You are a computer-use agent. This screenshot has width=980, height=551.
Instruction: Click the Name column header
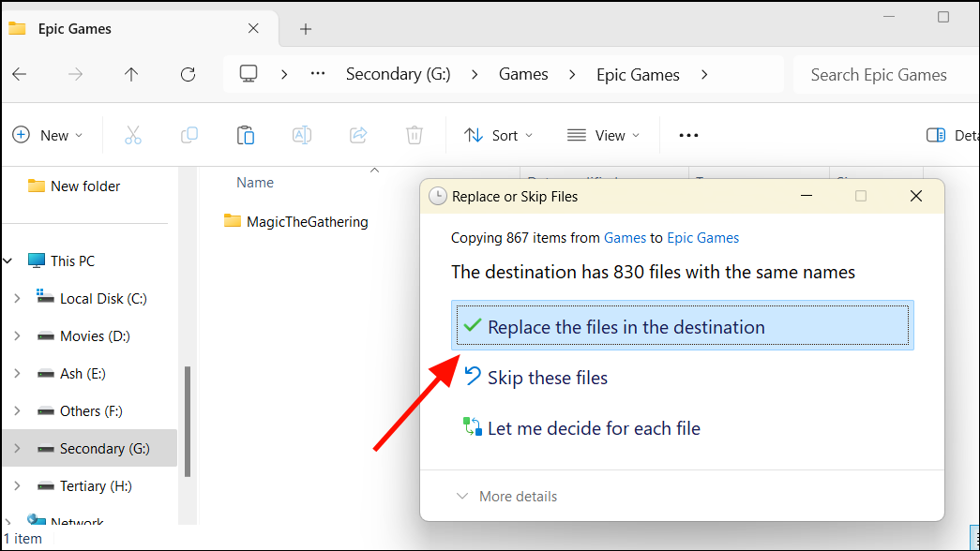pos(255,183)
